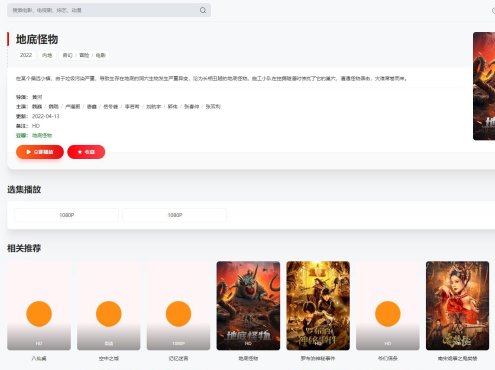Click the 罗布泊神秘事件 title text
This screenshot has width=495, height=370.
tap(318, 359)
